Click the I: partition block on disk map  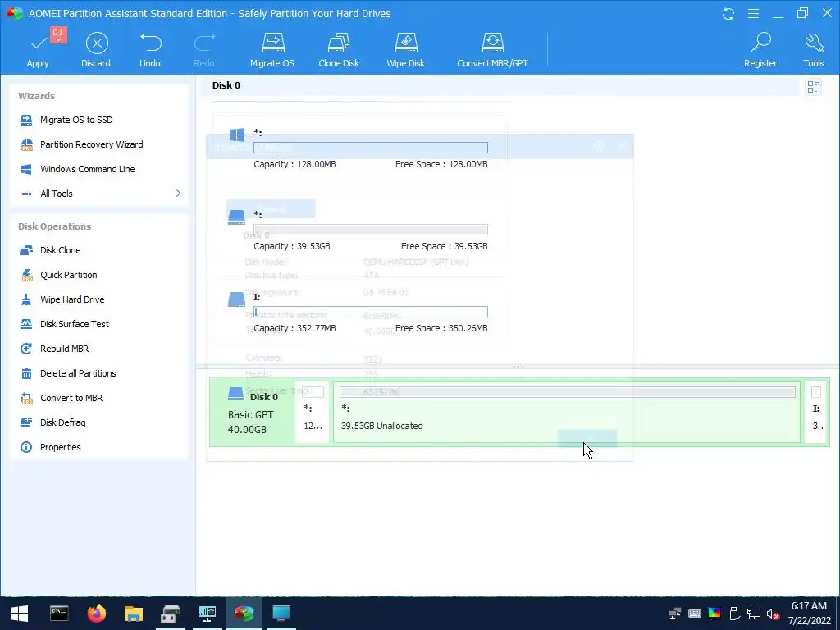click(817, 412)
